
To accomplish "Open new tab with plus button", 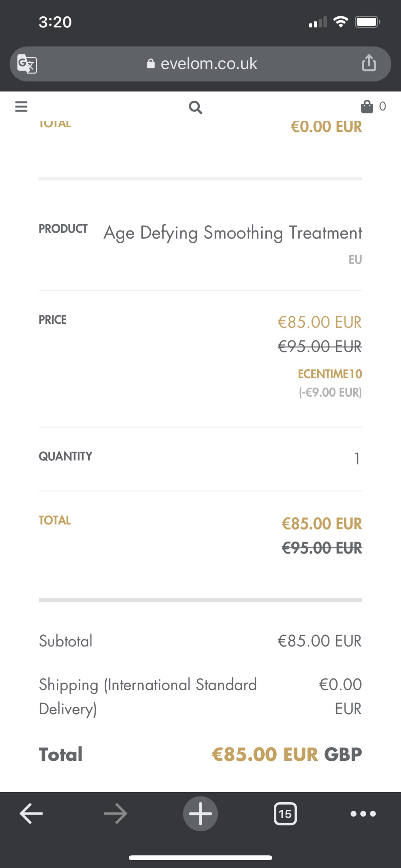I will point(200,814).
